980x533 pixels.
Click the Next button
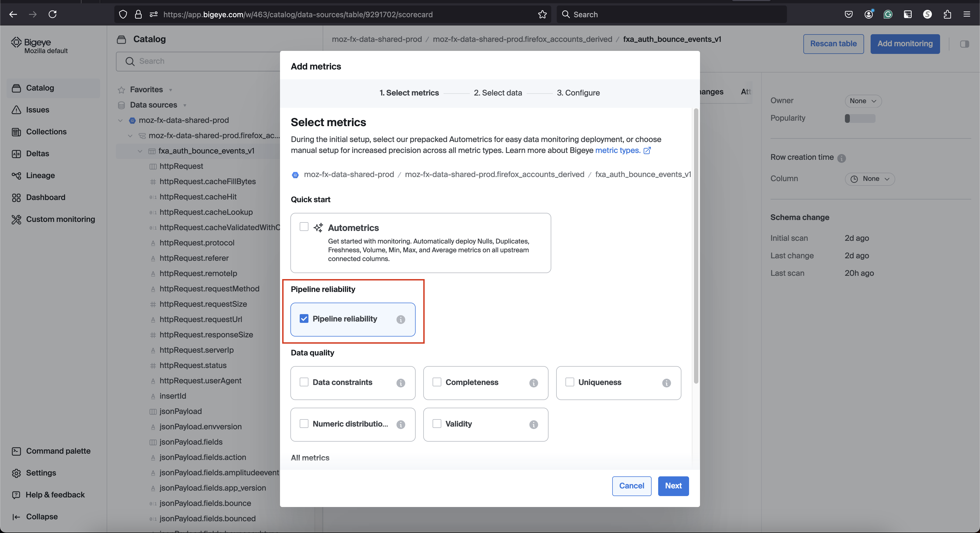click(673, 486)
